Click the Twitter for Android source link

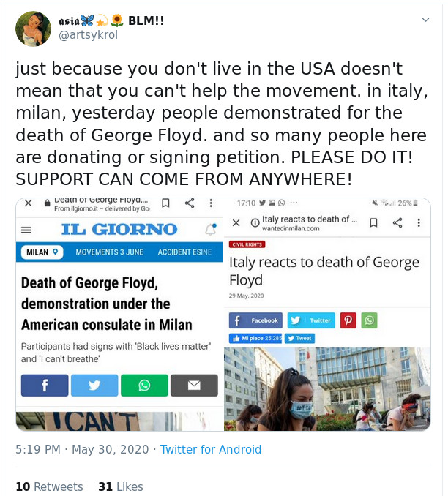click(211, 449)
